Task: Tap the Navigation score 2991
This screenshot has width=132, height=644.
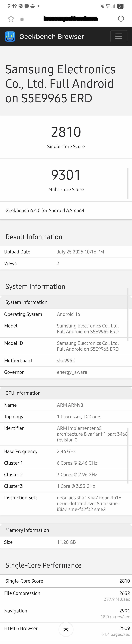Action: [x=124, y=611]
